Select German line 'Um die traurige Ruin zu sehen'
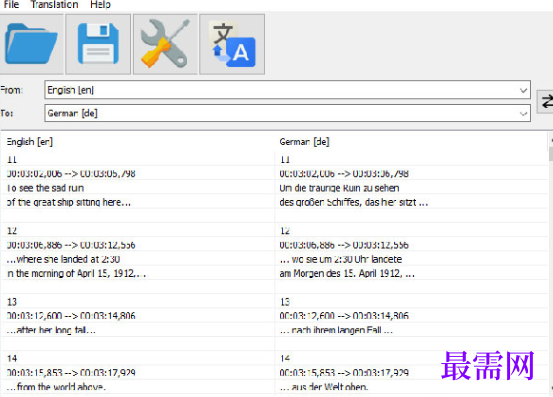 [x=339, y=188]
